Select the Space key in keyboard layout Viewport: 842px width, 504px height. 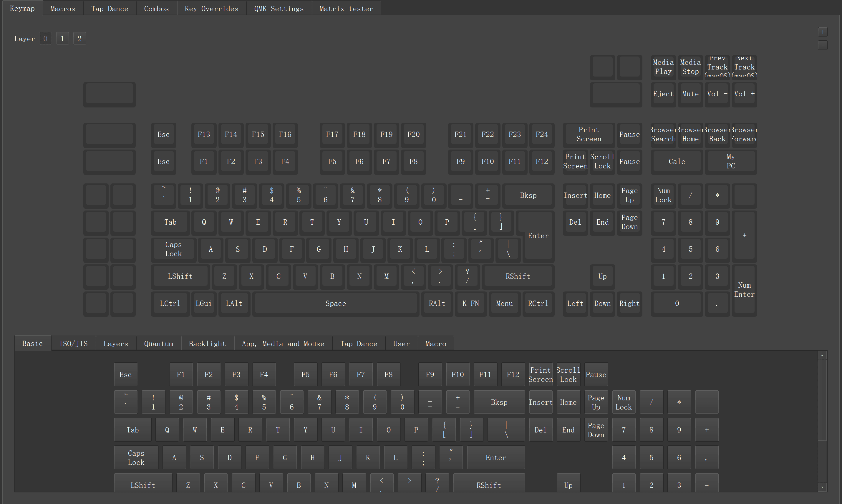tap(336, 303)
